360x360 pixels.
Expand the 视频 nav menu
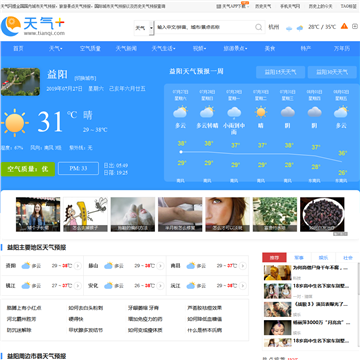[x=199, y=49]
